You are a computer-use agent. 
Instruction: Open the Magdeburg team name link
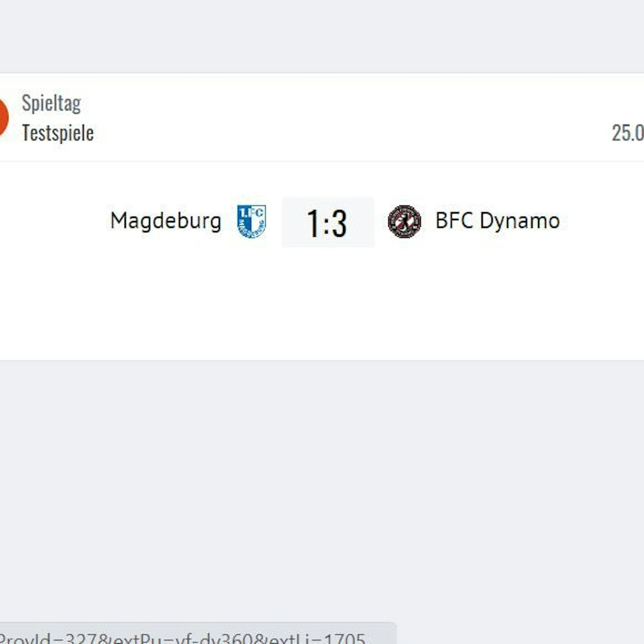click(x=166, y=221)
